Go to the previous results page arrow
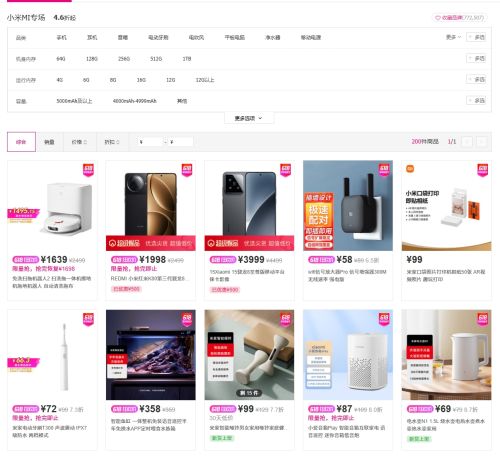The height and width of the screenshot is (457, 500). (467, 142)
